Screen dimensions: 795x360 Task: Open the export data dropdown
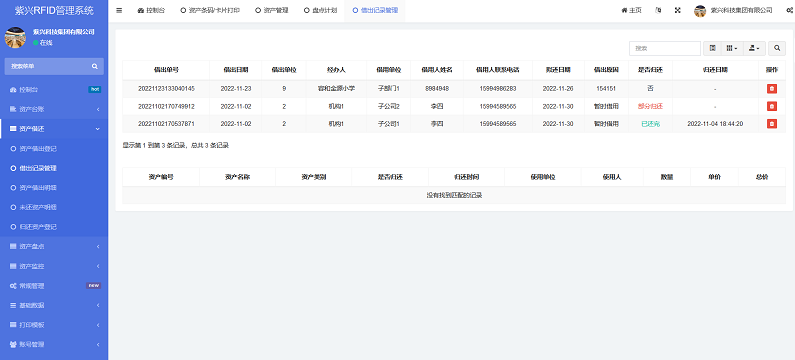pos(754,48)
